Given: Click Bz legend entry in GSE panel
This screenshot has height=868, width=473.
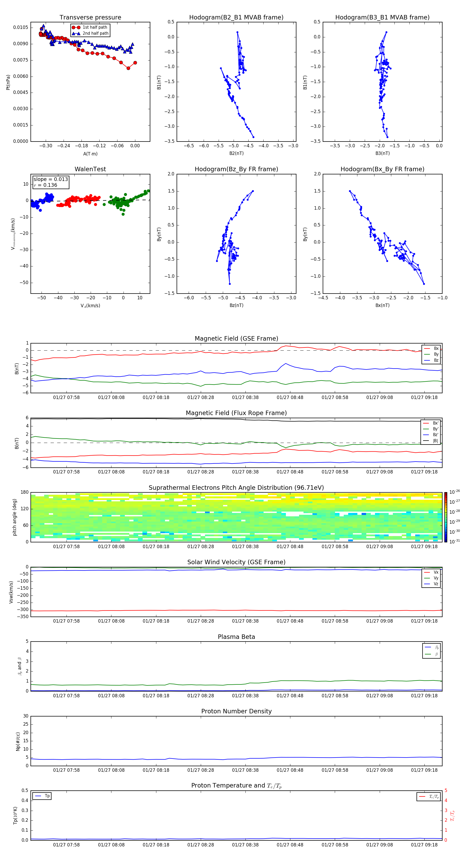Looking at the screenshot, I should pyautogui.click(x=431, y=360).
